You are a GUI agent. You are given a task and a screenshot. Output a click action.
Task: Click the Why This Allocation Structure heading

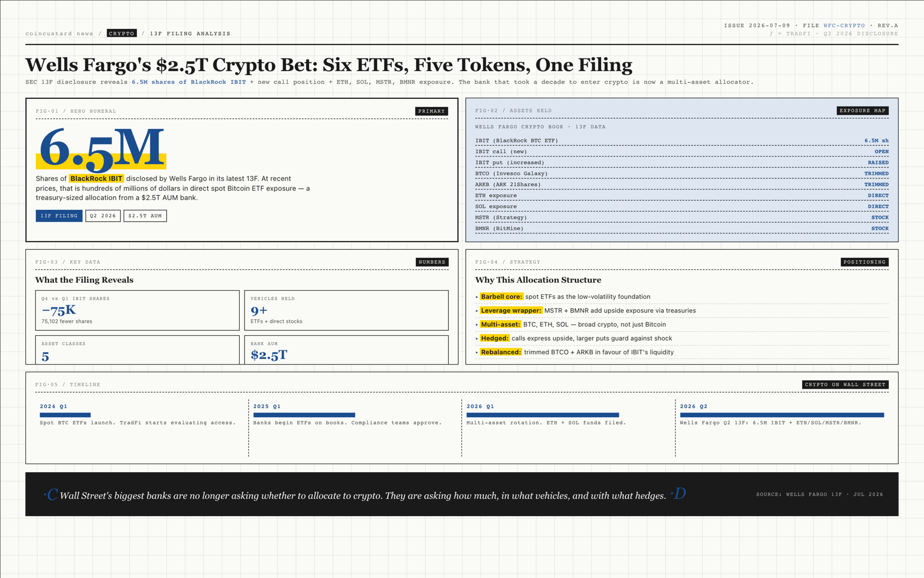[538, 280]
